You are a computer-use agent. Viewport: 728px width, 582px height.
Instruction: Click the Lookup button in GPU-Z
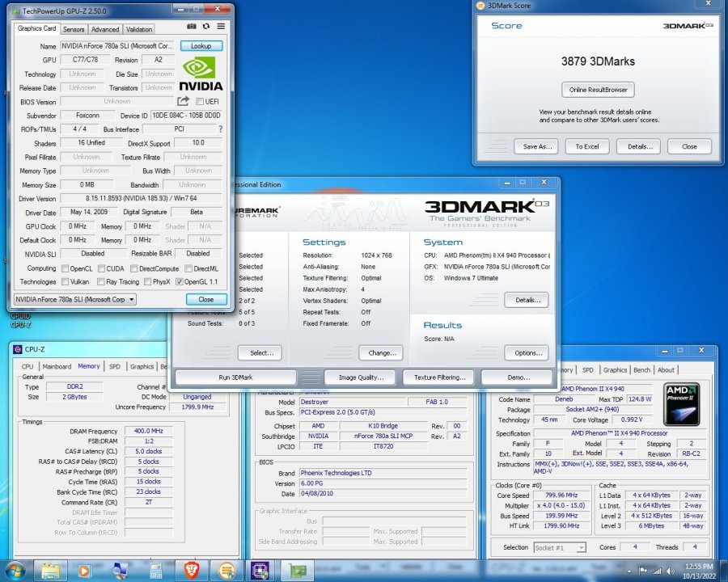coord(201,46)
